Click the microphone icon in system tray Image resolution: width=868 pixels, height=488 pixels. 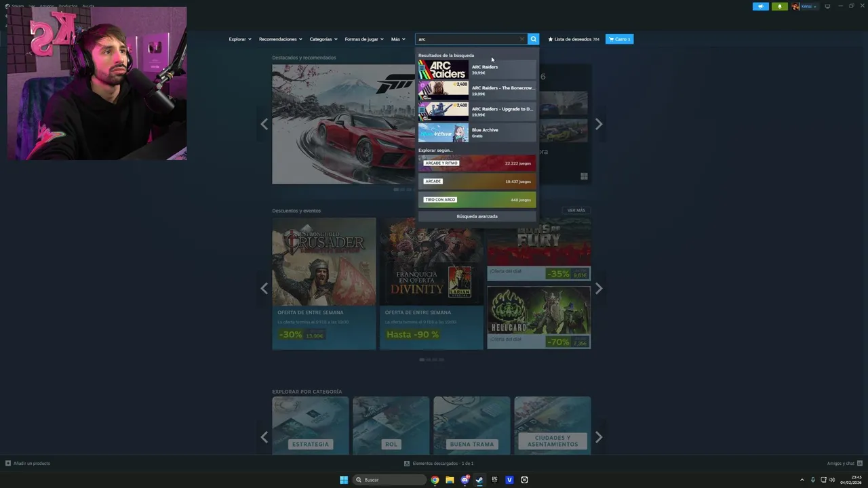[x=813, y=480]
